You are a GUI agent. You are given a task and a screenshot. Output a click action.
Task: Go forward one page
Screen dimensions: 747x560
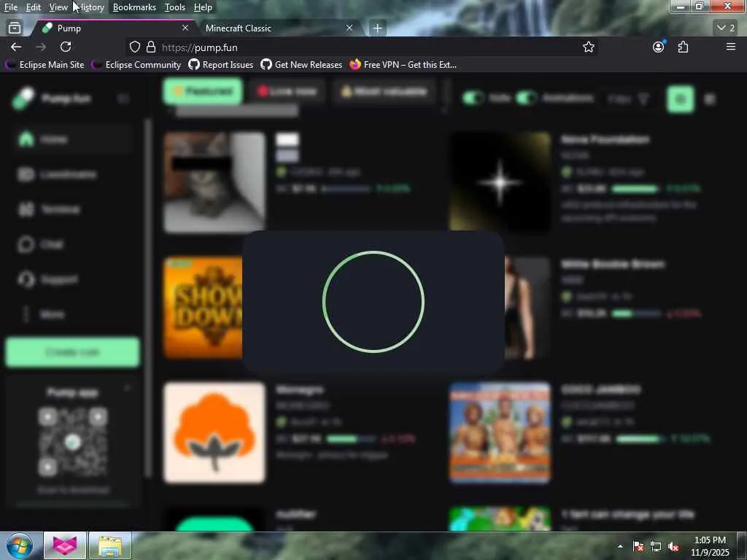point(41,47)
